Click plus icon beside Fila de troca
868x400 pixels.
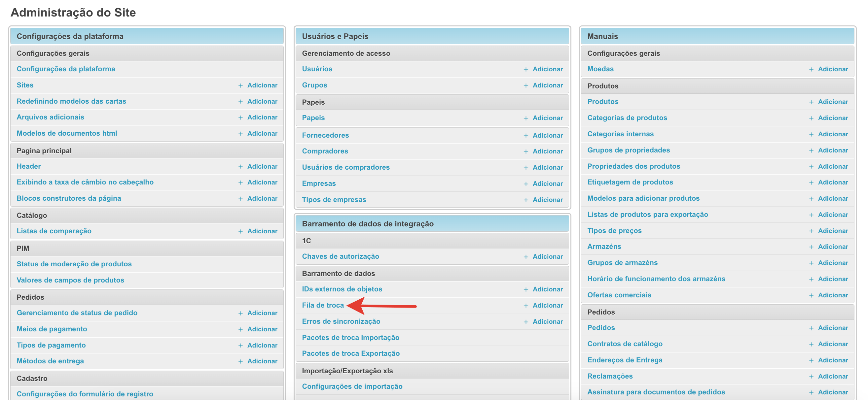525,306
